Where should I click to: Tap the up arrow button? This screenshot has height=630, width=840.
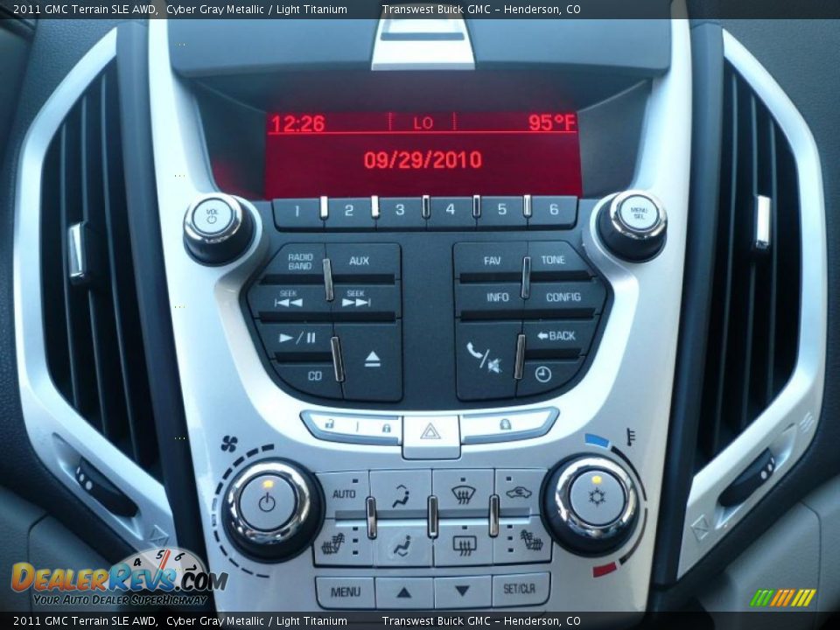click(x=404, y=592)
